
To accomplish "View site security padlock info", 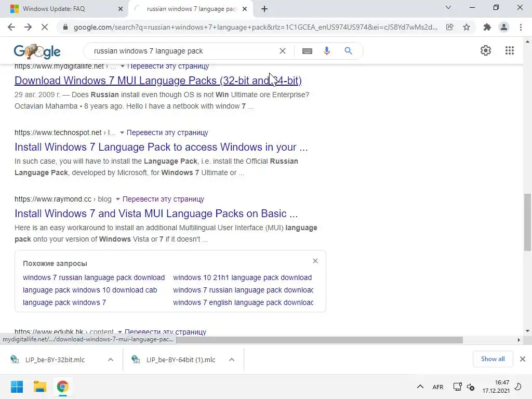I will coord(65,27).
